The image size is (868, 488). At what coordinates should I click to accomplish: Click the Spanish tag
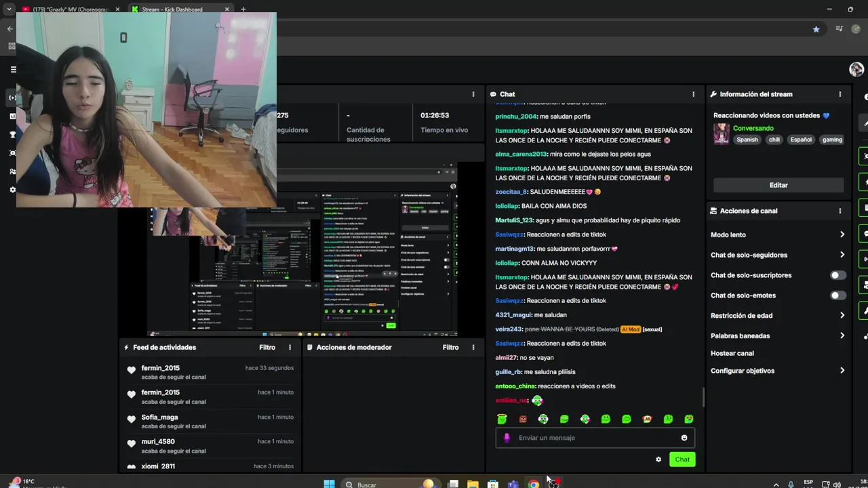(747, 140)
